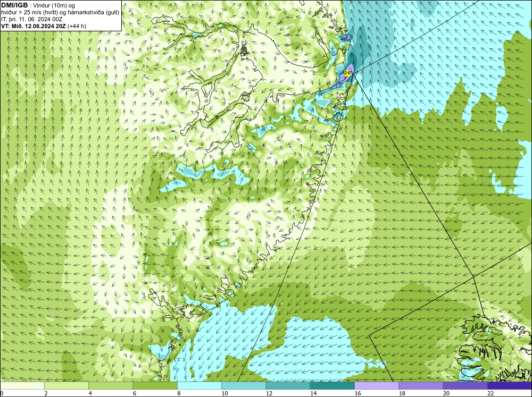
Task: Select the 4–6 m/s green legend swatch
Action: (x=111, y=386)
